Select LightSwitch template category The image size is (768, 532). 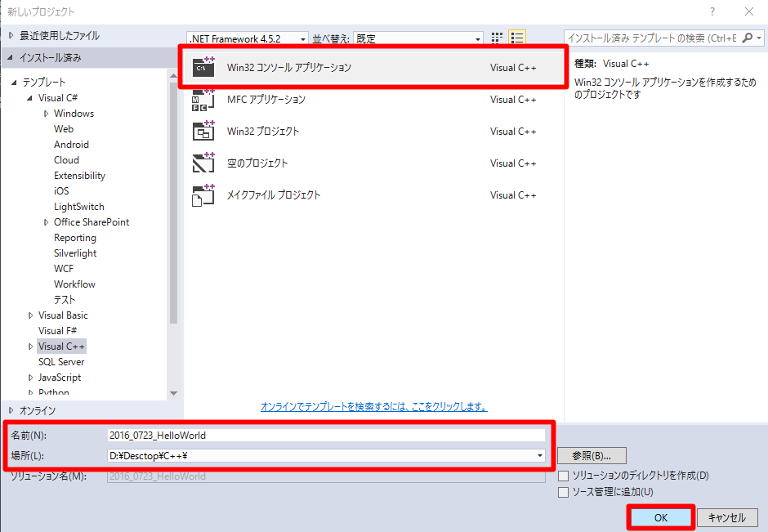click(79, 207)
